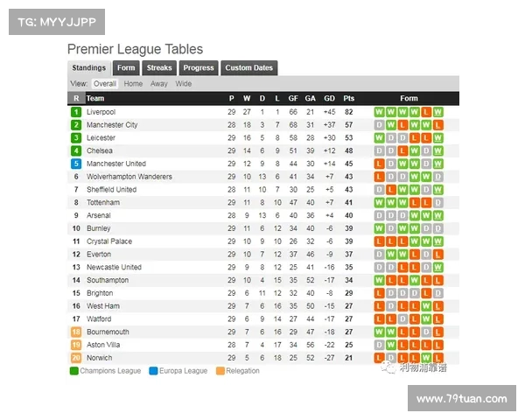Click the last form result icon for Norwich
525x420 pixels.
coord(437,358)
